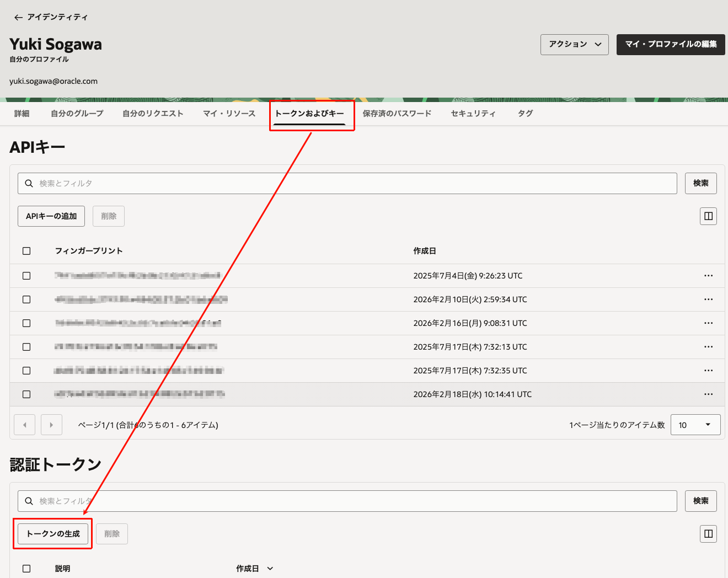Click the APIキーの追加 button

[x=51, y=216]
